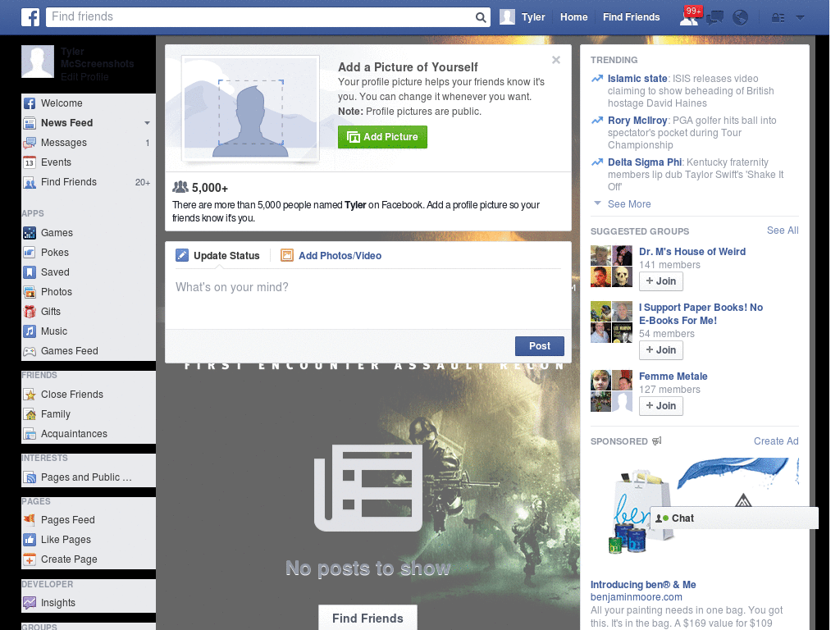Viewport: 840px width, 630px height.
Task: Click the Pages and Public feed icon
Action: point(30,477)
